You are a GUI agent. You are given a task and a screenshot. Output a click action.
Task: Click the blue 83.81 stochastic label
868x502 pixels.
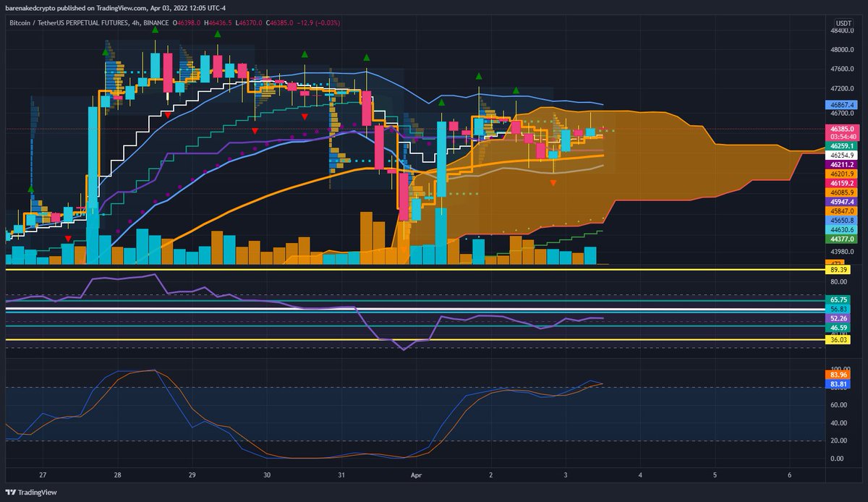point(839,384)
